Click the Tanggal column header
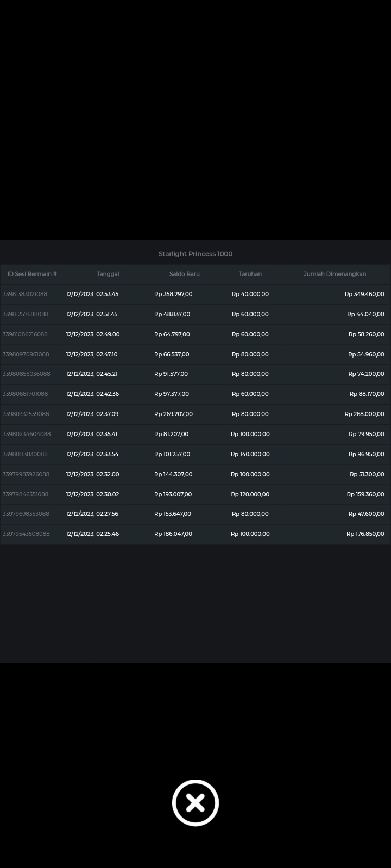The width and height of the screenshot is (391, 868). tap(108, 274)
